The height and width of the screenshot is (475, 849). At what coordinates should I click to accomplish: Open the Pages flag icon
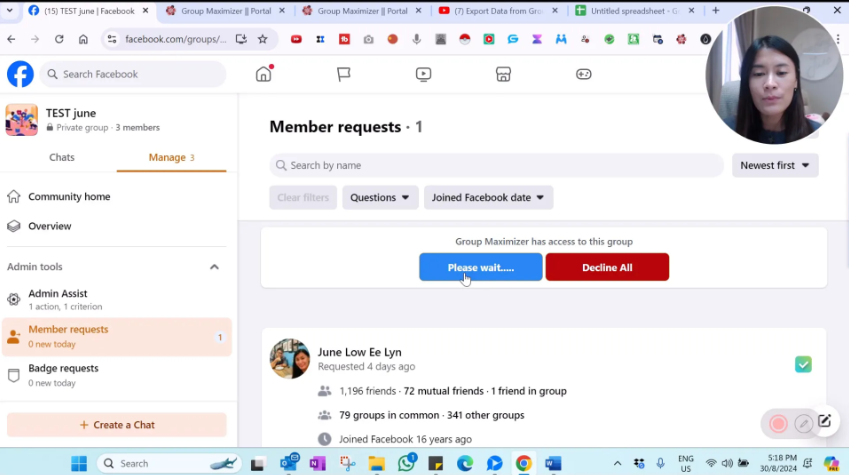(x=344, y=74)
